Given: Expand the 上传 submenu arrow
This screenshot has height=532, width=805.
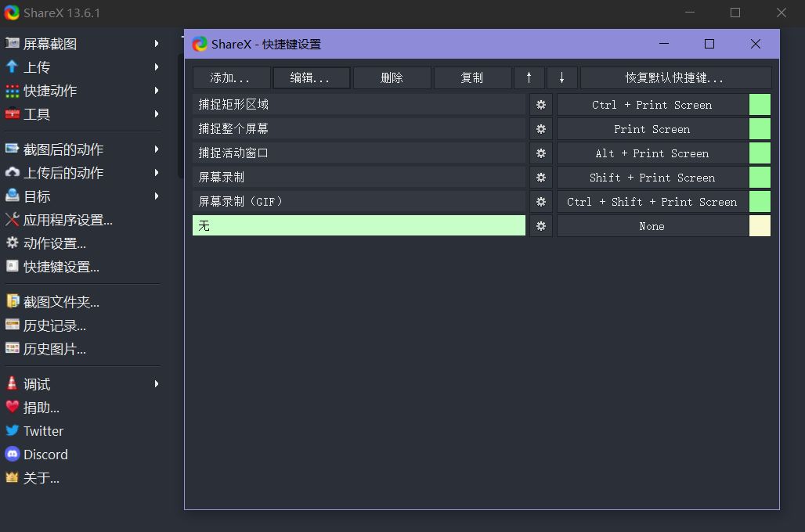Looking at the screenshot, I should [x=157, y=66].
